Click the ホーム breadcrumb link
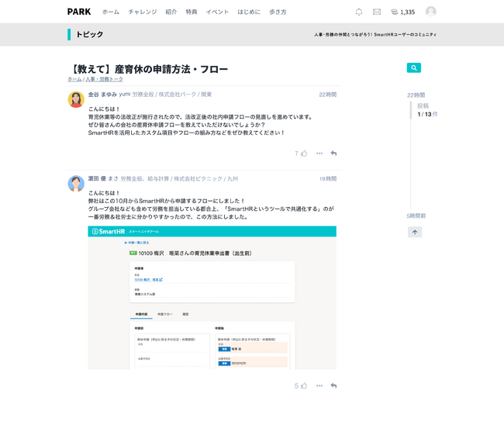Viewport: 504px width, 421px height. 74,79
